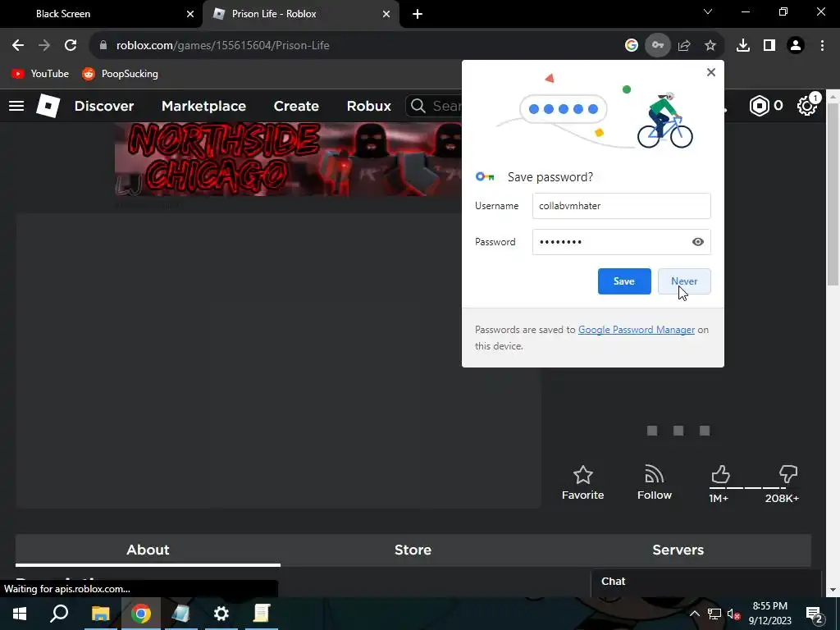Select the About tab
Screen dimensions: 840x630
click(148, 550)
